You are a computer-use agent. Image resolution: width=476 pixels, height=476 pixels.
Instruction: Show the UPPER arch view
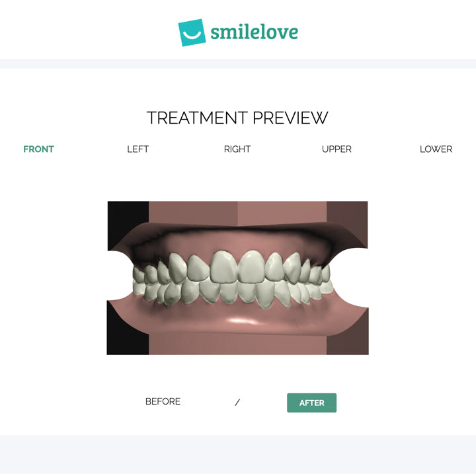(x=337, y=149)
